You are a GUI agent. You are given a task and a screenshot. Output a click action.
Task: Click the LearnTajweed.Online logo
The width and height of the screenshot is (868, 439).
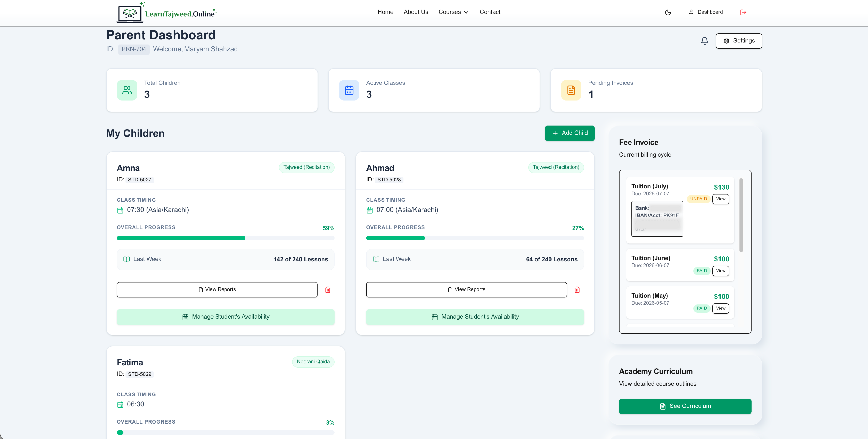(x=167, y=13)
